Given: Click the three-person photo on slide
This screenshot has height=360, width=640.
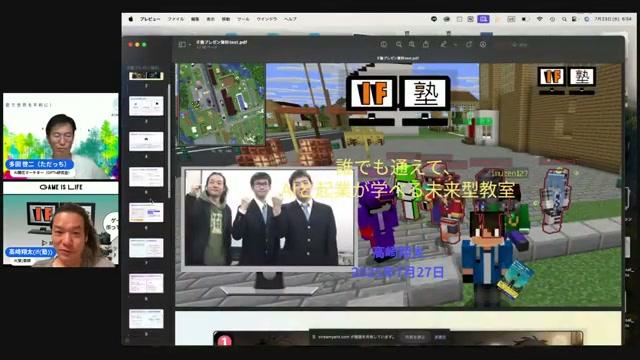Looking at the screenshot, I should pyautogui.click(x=270, y=218).
